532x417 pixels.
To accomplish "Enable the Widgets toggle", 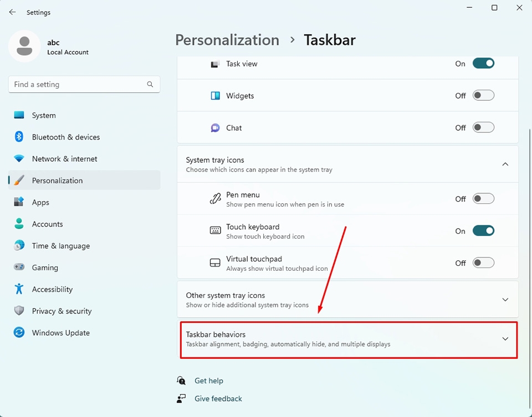I will [x=483, y=95].
